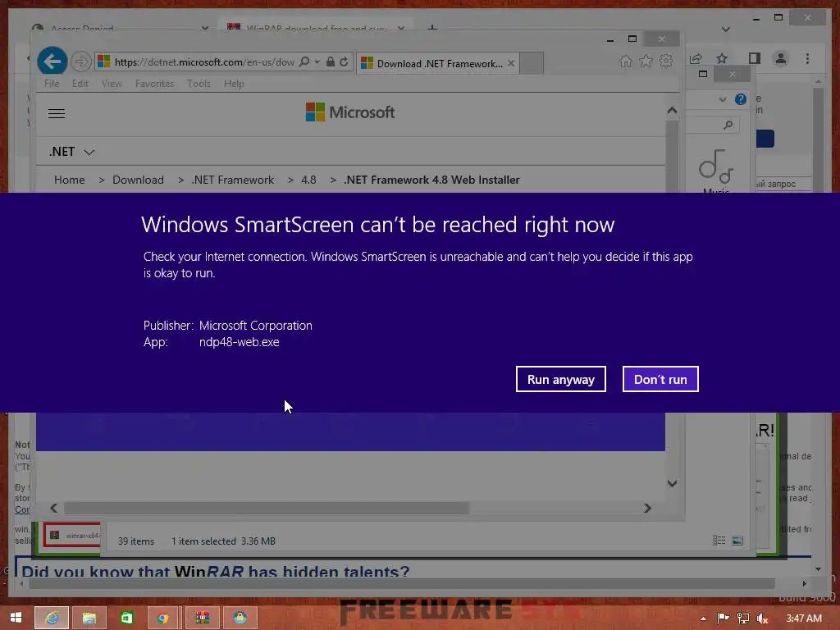Click 4.8 in the breadcrumb
The image size is (840, 630).
tap(308, 180)
